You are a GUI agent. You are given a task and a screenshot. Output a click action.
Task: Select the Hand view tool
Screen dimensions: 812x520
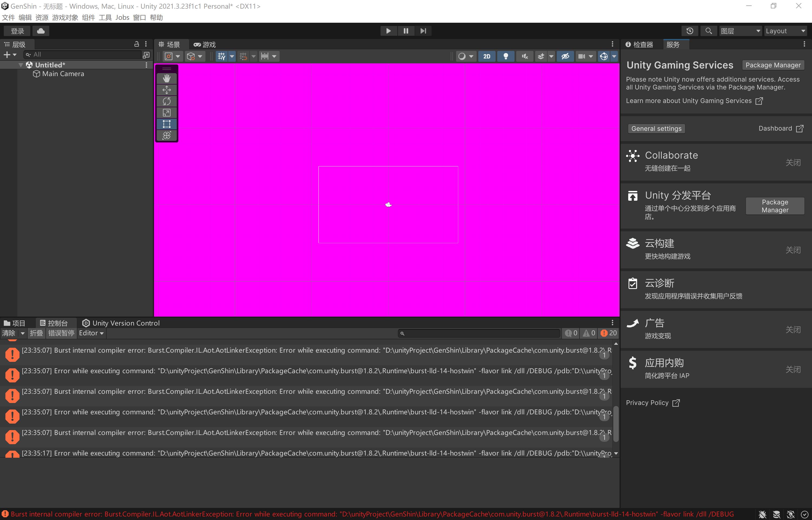pyautogui.click(x=167, y=78)
